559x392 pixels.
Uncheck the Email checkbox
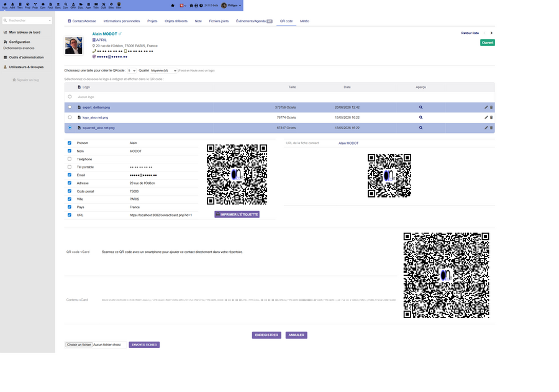point(70,175)
